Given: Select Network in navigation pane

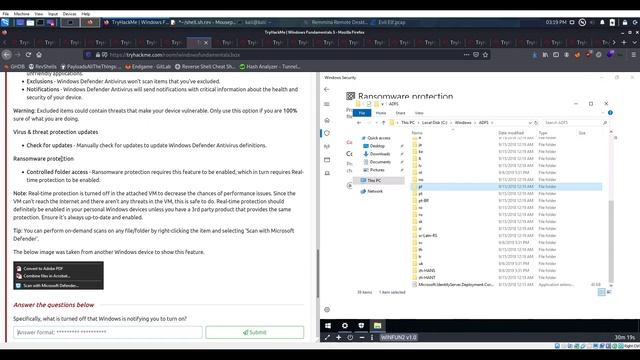Looking at the screenshot, I should point(371,191).
